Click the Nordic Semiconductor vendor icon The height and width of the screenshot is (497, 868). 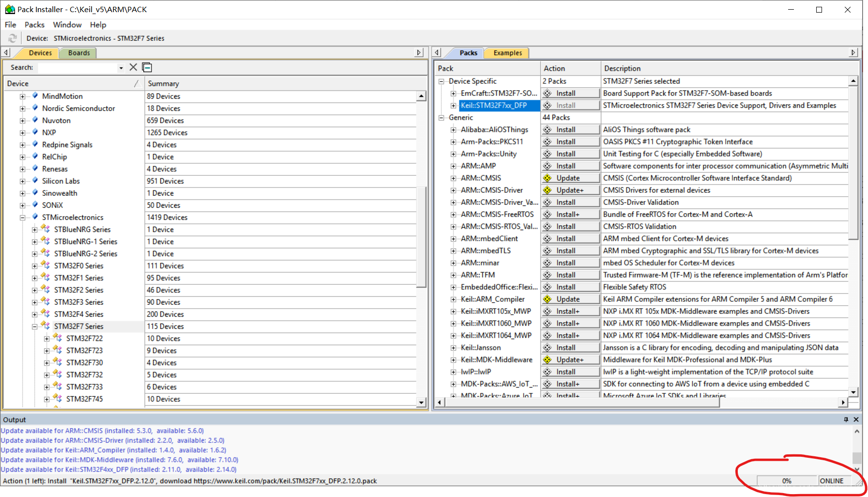(x=35, y=108)
